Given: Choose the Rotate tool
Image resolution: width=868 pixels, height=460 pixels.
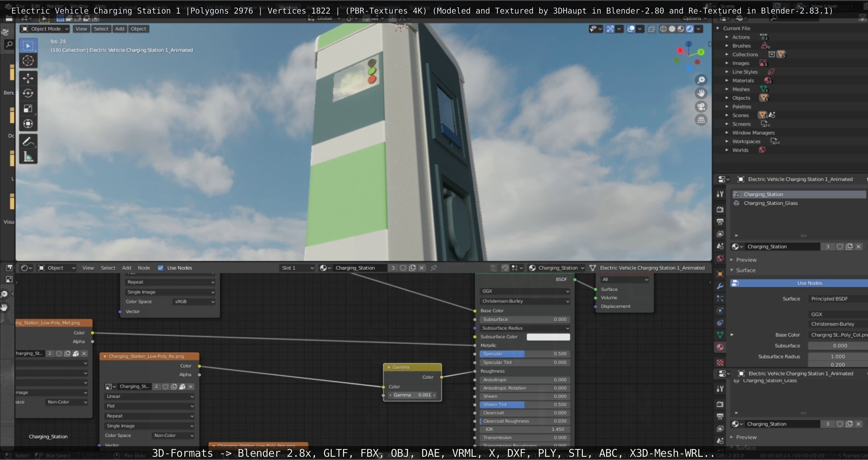Looking at the screenshot, I should tap(28, 93).
